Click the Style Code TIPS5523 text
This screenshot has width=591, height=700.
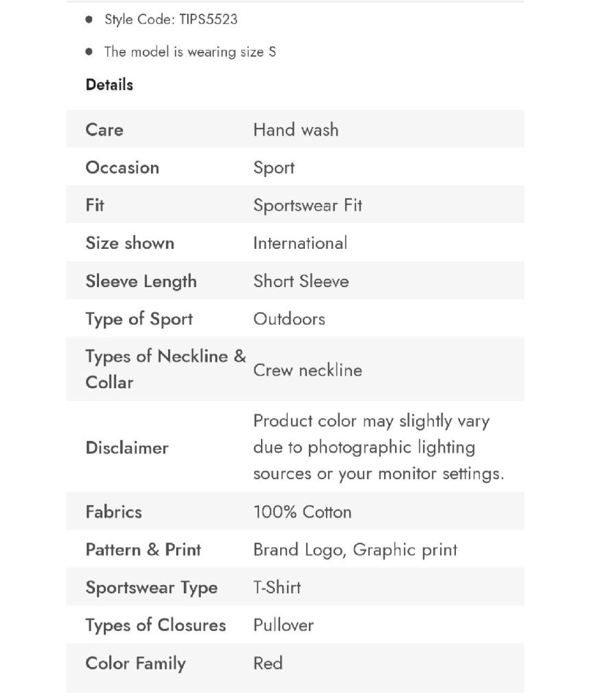pyautogui.click(x=171, y=20)
